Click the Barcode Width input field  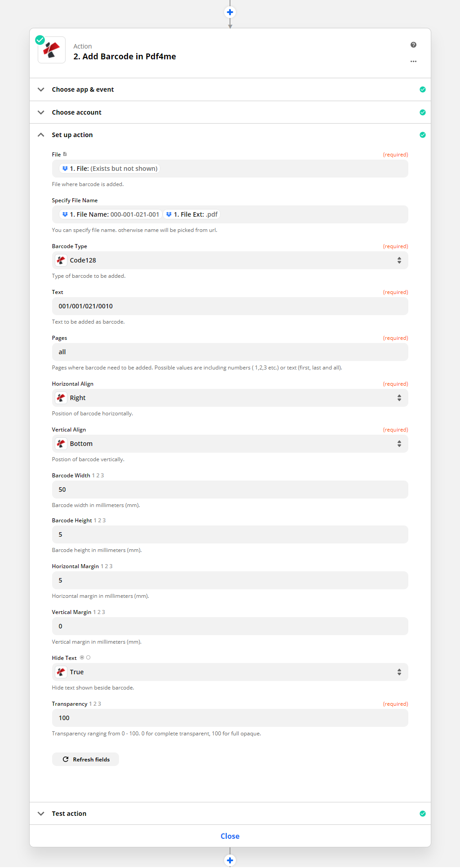230,490
